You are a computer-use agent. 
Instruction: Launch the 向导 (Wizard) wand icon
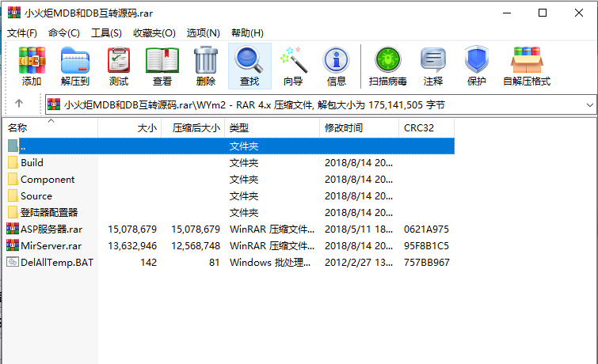pos(293,60)
